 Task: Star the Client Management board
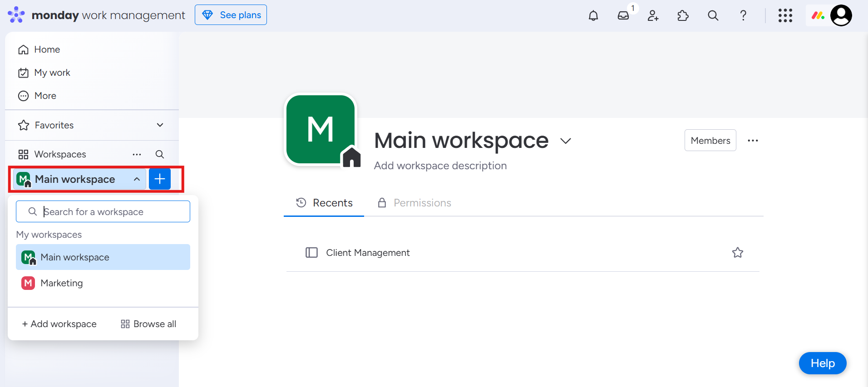tap(737, 253)
